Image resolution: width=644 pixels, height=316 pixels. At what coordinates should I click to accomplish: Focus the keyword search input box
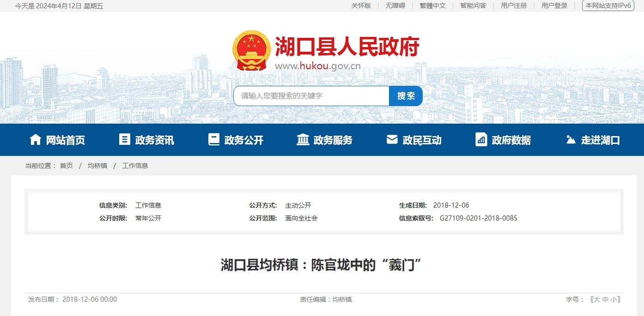(312, 96)
